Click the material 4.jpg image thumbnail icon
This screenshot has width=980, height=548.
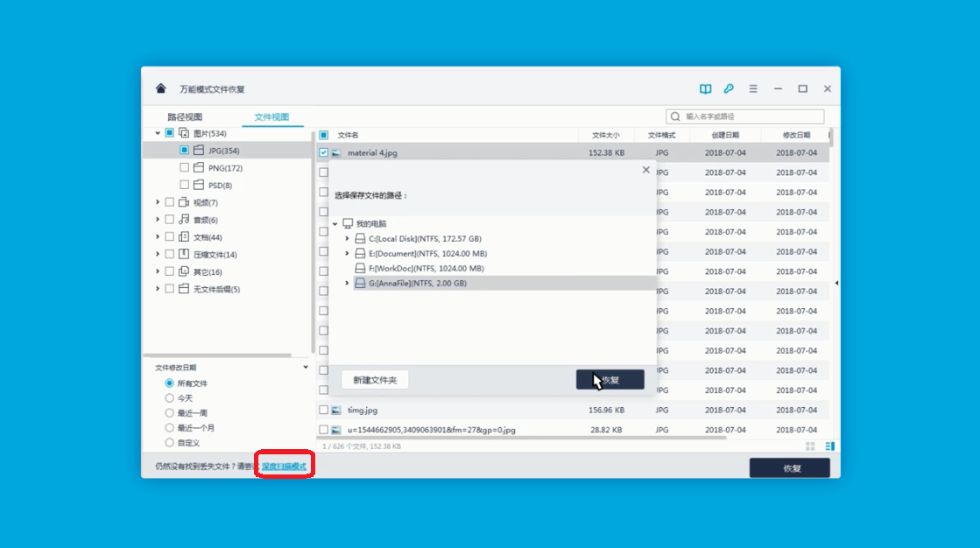(336, 152)
